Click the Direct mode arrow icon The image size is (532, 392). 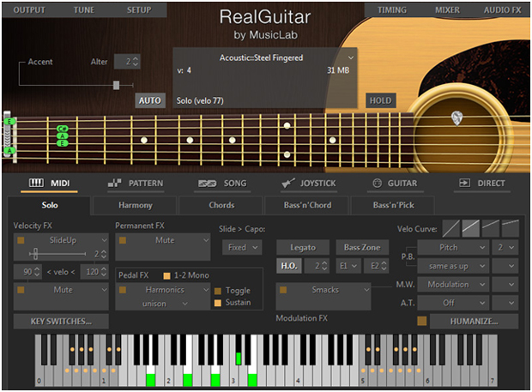pos(464,184)
